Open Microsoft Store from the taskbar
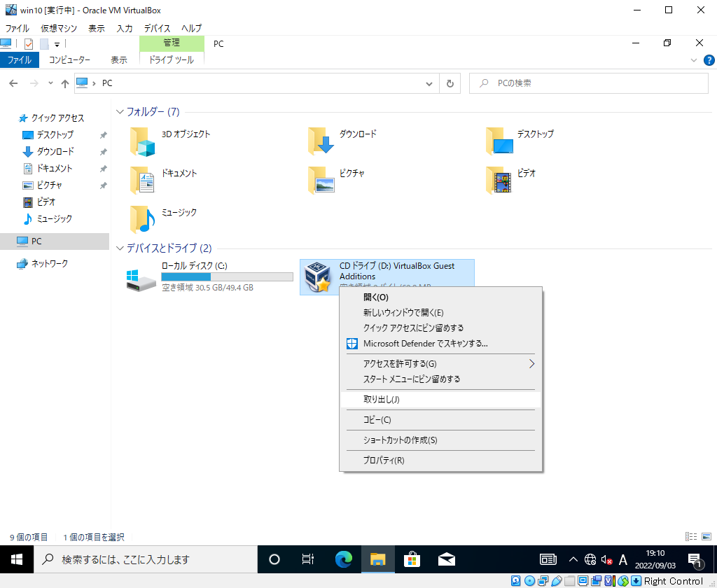Image resolution: width=717 pixels, height=588 pixels. coord(412,559)
